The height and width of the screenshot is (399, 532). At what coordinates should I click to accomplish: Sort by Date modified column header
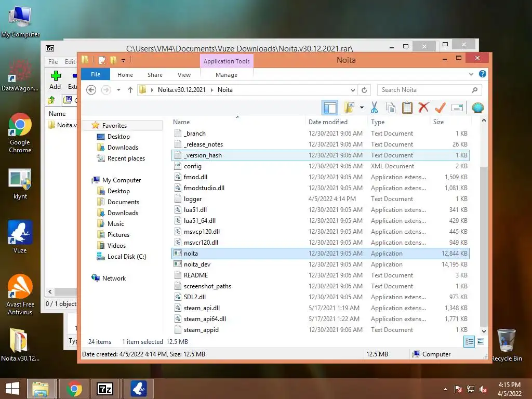(328, 122)
